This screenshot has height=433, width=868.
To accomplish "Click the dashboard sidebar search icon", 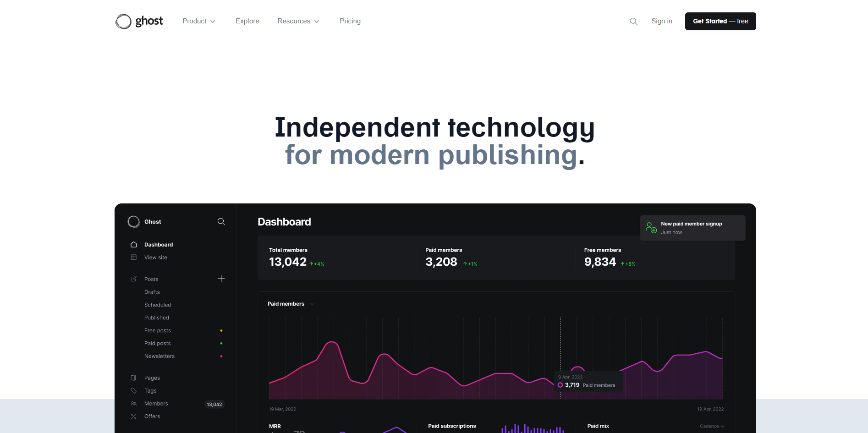I will 221,222.
